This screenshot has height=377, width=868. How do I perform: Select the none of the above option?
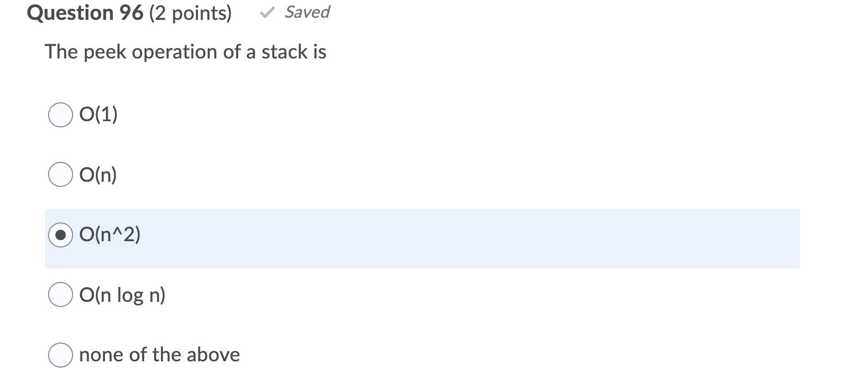point(61,355)
